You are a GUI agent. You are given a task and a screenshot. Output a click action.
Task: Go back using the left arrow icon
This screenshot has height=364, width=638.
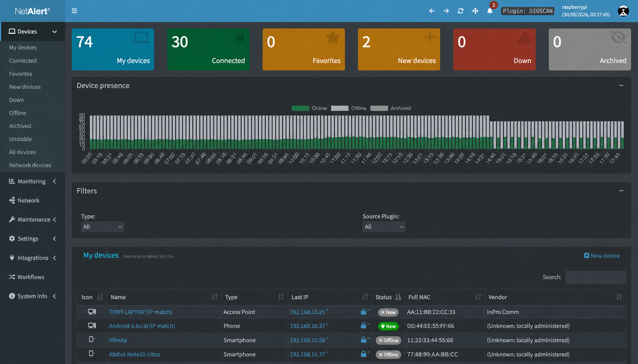click(432, 11)
